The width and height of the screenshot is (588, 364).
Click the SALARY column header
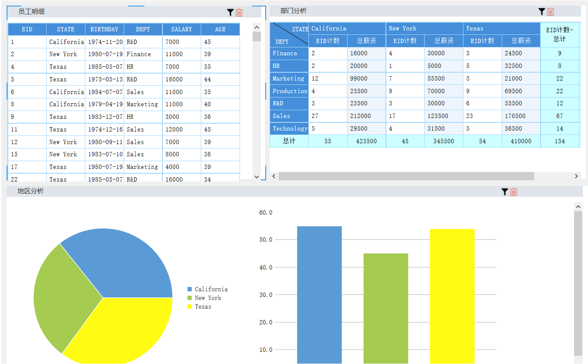182,29
